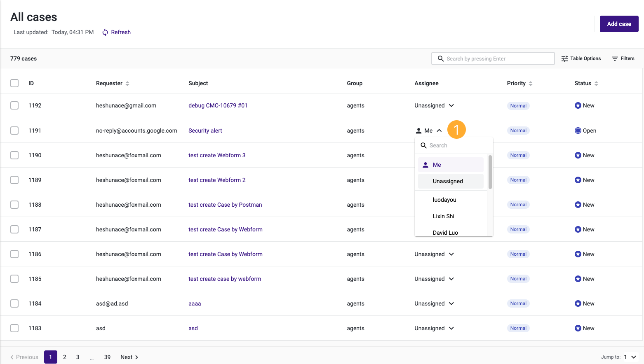
Task: Click the Next page chevron arrow
Action: pyautogui.click(x=137, y=357)
